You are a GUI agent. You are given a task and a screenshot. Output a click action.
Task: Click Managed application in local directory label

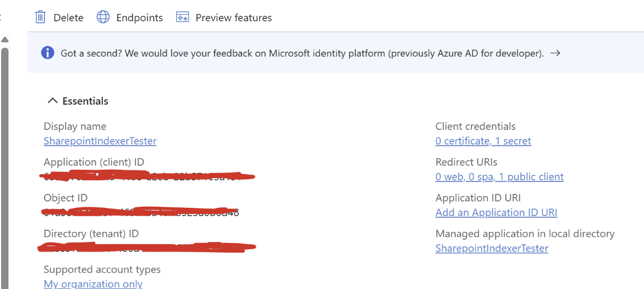[525, 234]
